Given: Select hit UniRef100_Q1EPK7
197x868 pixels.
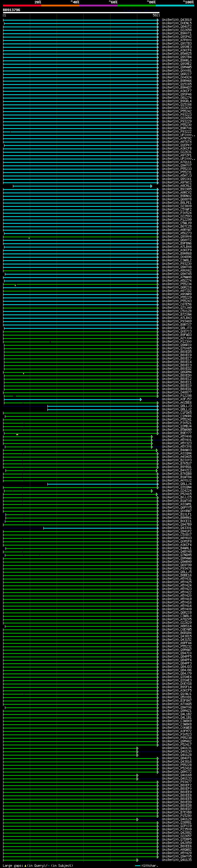Looking at the screenshot, I should pyautogui.click(x=177, y=145).
